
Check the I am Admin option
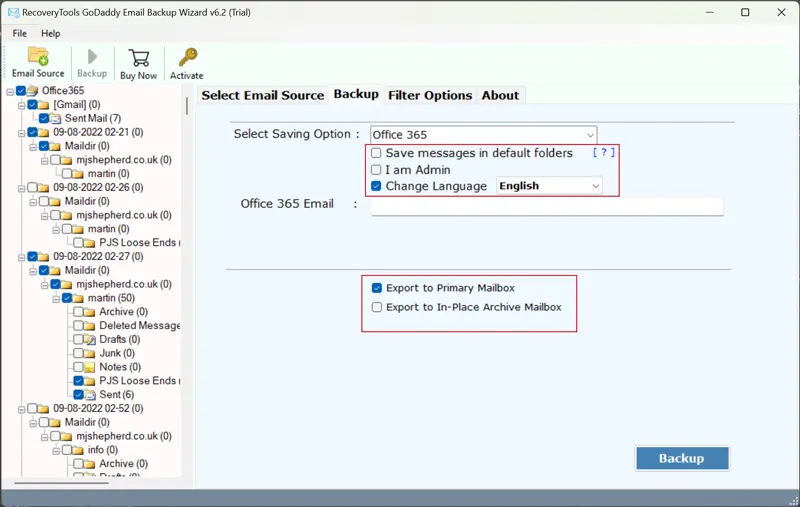(376, 170)
